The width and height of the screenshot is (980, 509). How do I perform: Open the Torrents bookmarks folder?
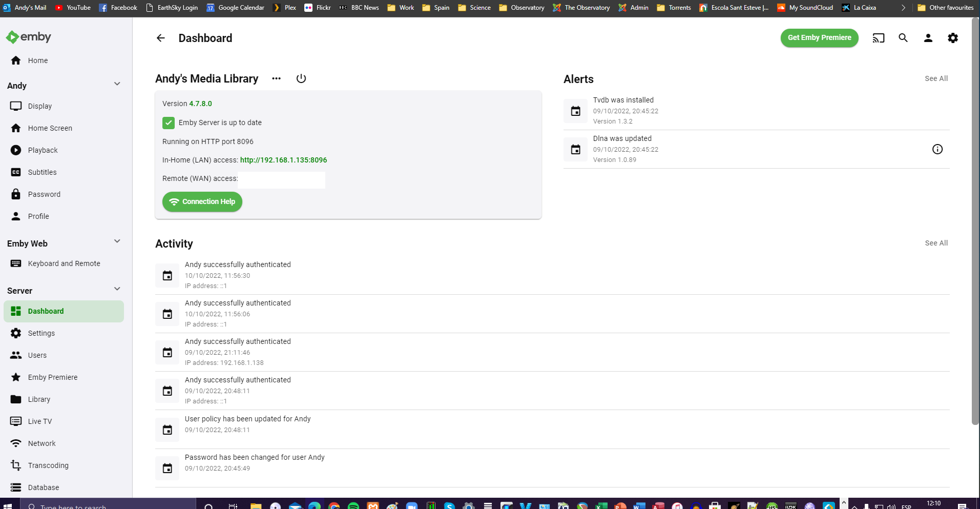674,8
